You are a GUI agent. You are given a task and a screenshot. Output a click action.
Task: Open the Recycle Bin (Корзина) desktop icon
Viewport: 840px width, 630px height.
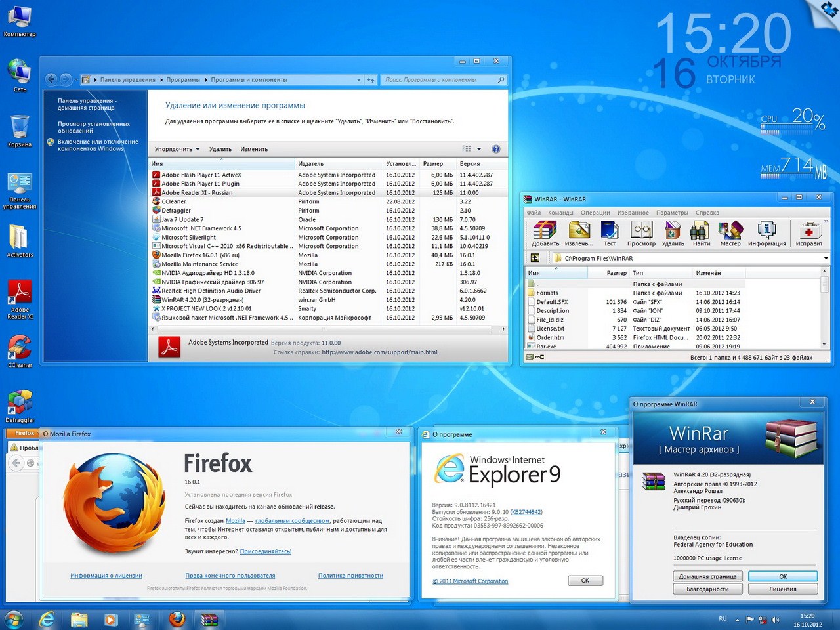(x=20, y=131)
